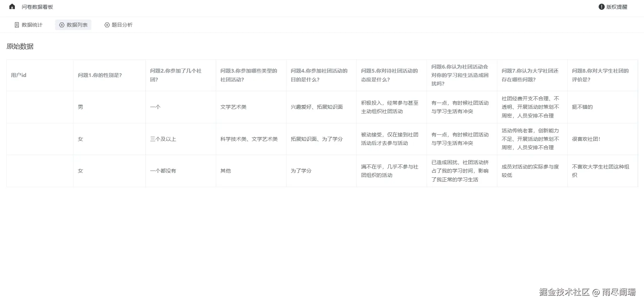The width and height of the screenshot is (644, 305).
Task: Click the 问题2 社团数量 column header
Action: pyautogui.click(x=181, y=75)
